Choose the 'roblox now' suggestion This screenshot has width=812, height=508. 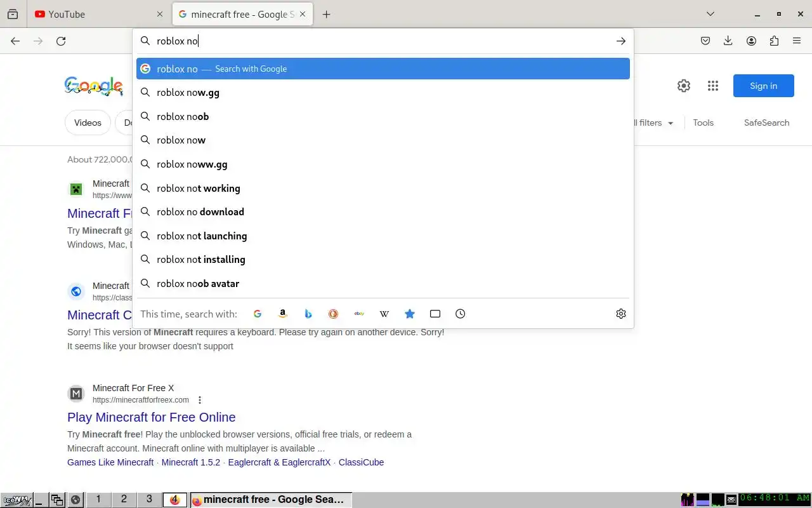point(383,140)
